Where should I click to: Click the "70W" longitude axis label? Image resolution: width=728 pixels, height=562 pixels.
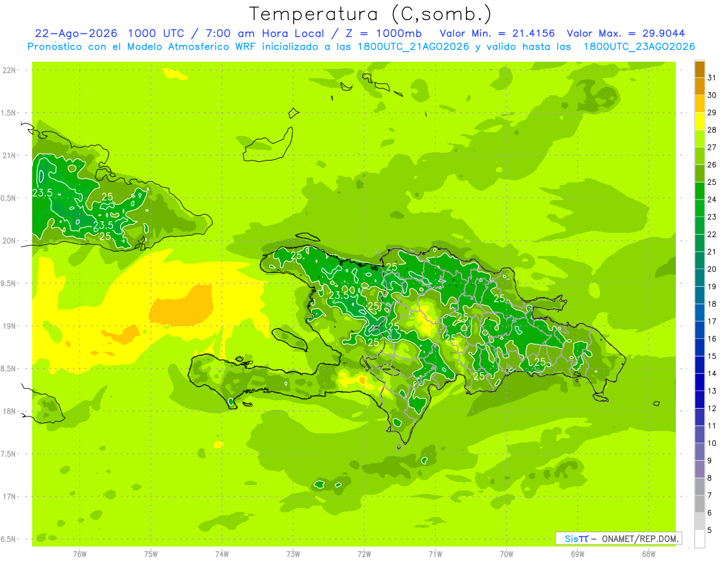(507, 554)
